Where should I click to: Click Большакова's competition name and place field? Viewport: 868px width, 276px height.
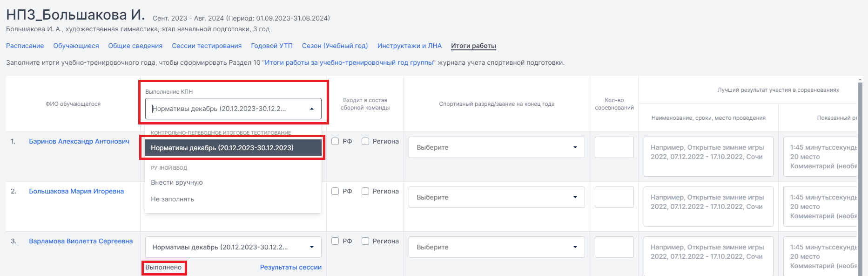pos(708,207)
